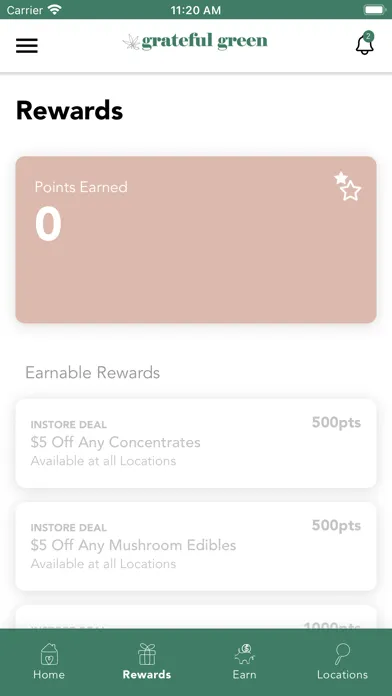The width and height of the screenshot is (392, 696).
Task: Tap the stars icon on points card
Action: coord(348,186)
